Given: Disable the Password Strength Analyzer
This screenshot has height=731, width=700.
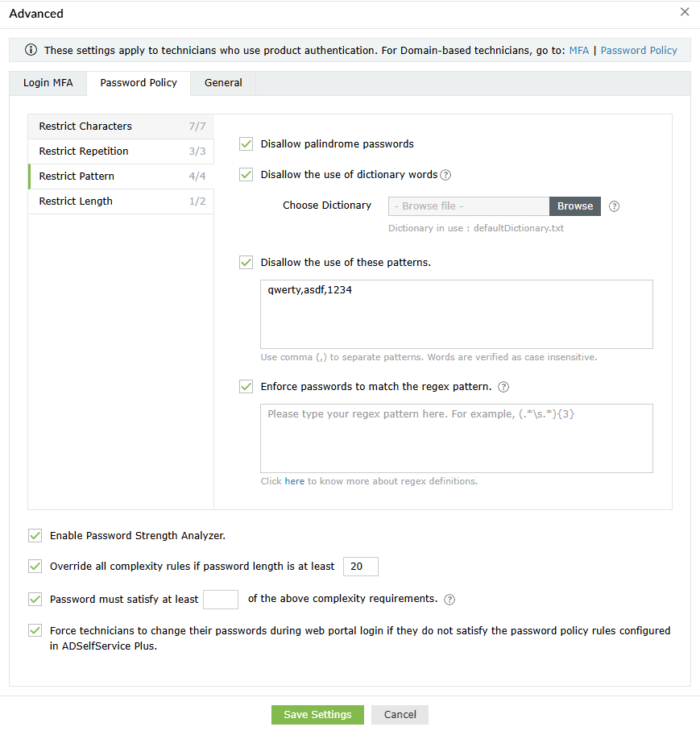Looking at the screenshot, I should point(35,535).
